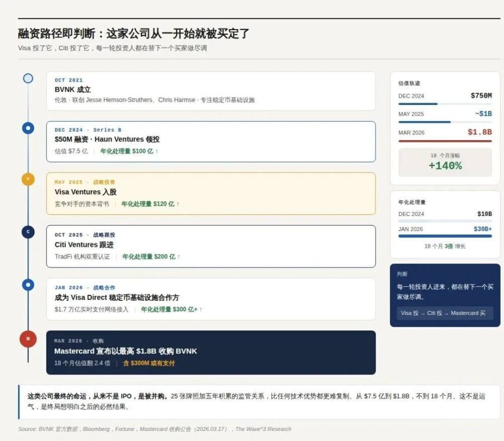Click the Mastercard $1.8B 收购 BVNK banner
The height and width of the screenshot is (441, 504).
click(210, 352)
